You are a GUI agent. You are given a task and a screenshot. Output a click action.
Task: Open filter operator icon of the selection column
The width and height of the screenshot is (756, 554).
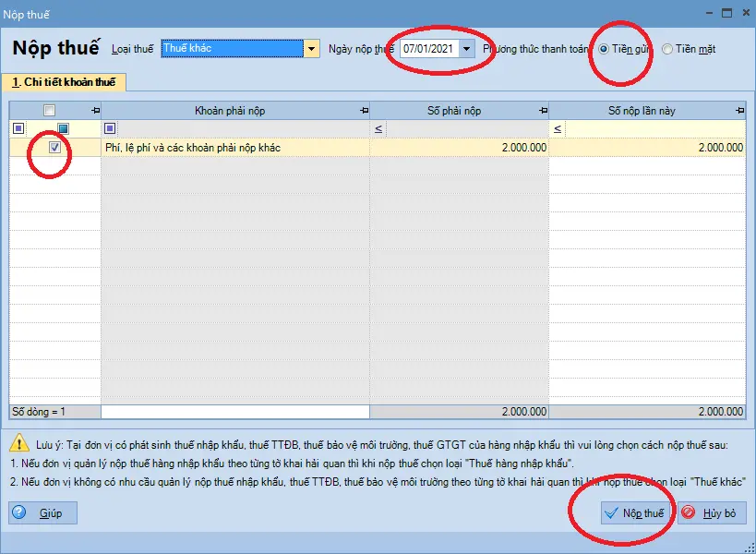coord(18,128)
